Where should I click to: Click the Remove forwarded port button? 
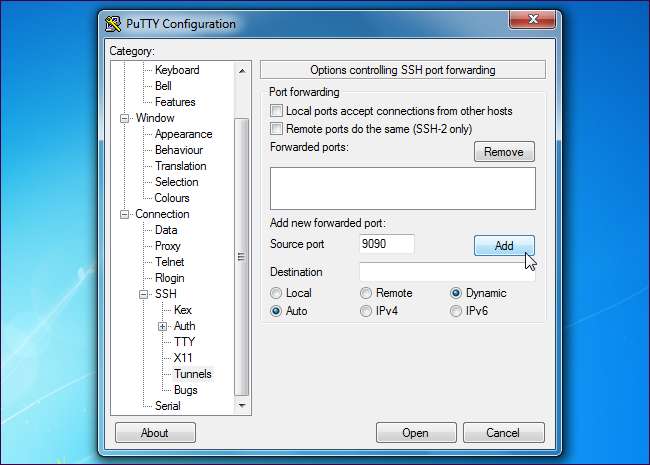pos(503,152)
